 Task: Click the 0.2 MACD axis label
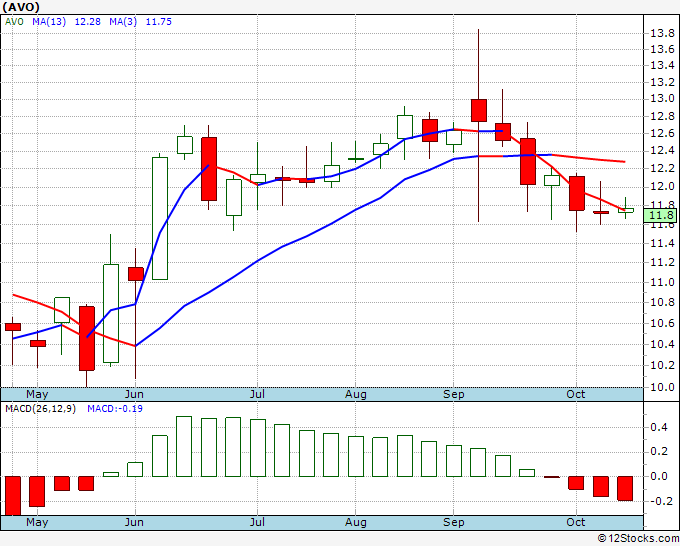coord(659,452)
